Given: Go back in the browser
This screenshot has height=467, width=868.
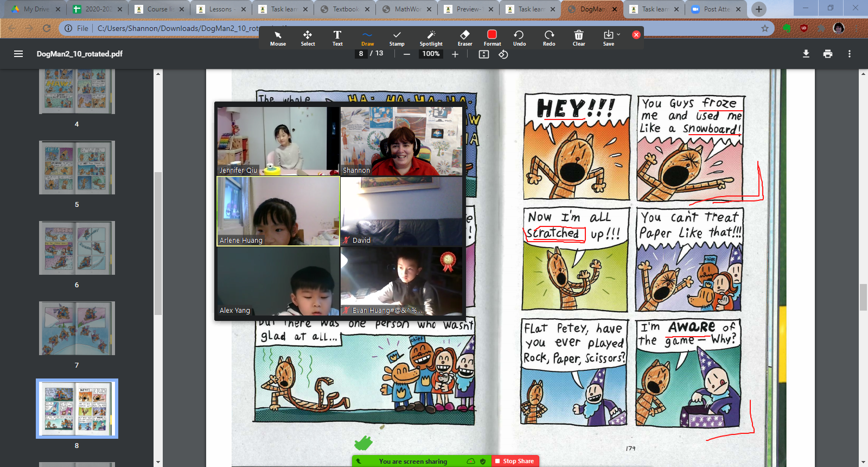Looking at the screenshot, I should (12, 28).
